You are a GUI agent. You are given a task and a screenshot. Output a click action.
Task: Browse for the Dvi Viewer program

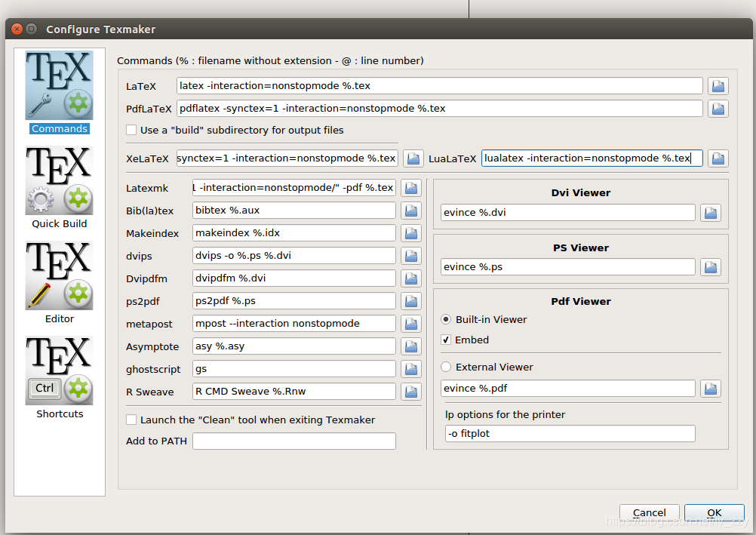click(x=711, y=213)
